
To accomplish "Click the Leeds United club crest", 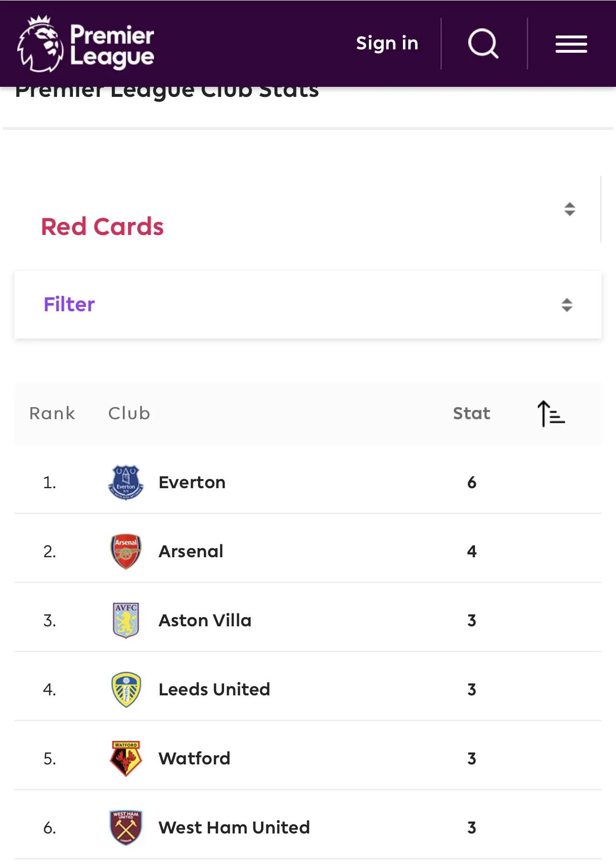I will pyautogui.click(x=126, y=690).
